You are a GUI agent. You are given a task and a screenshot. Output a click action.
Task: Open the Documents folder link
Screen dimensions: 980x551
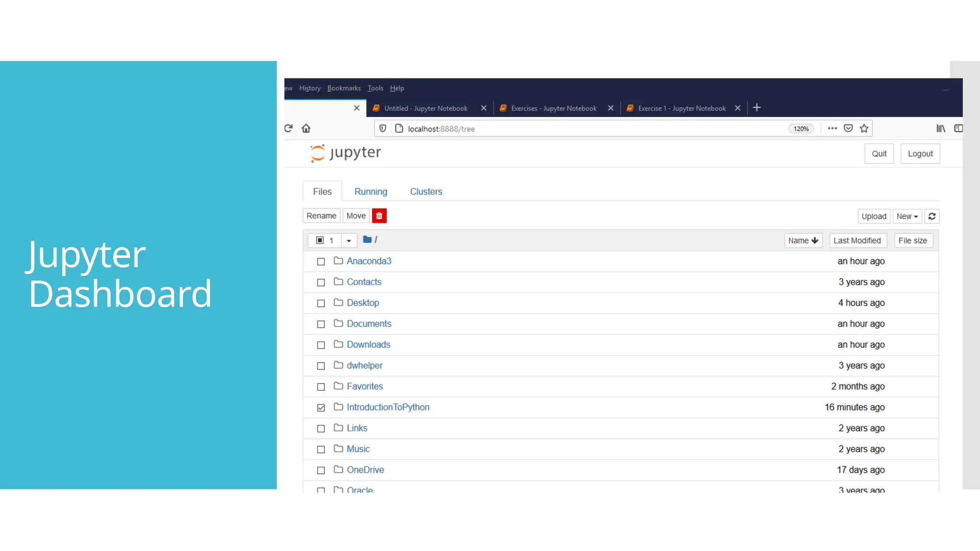369,324
